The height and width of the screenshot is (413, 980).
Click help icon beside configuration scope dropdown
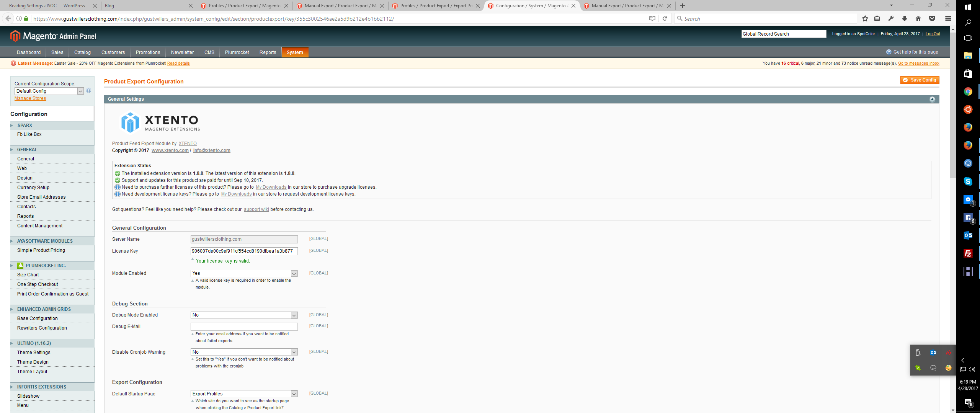click(x=88, y=91)
